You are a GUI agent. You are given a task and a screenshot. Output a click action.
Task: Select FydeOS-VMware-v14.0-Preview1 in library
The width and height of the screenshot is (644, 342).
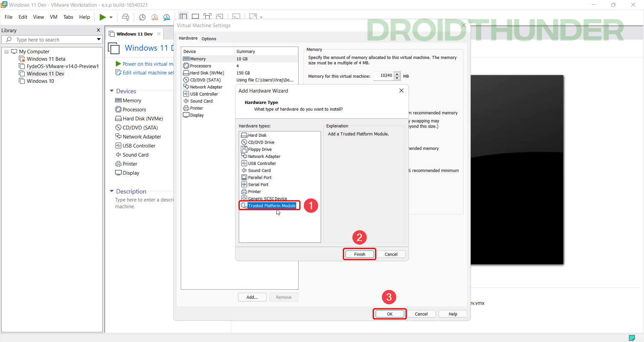coord(63,66)
